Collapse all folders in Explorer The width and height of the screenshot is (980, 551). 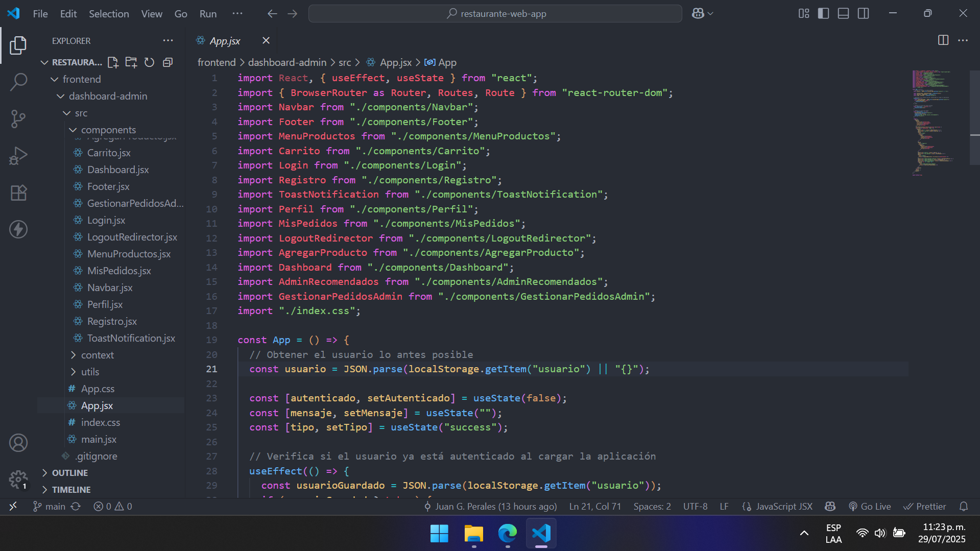tap(168, 62)
